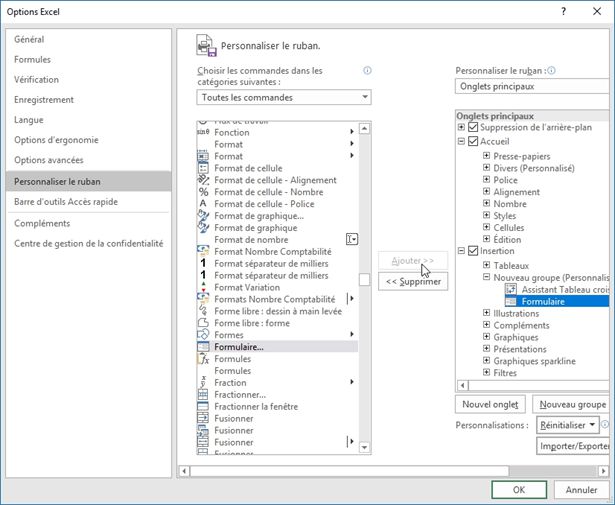Click the Nouvel onglet button
Viewport: 615px width, 505px height.
[x=490, y=404]
